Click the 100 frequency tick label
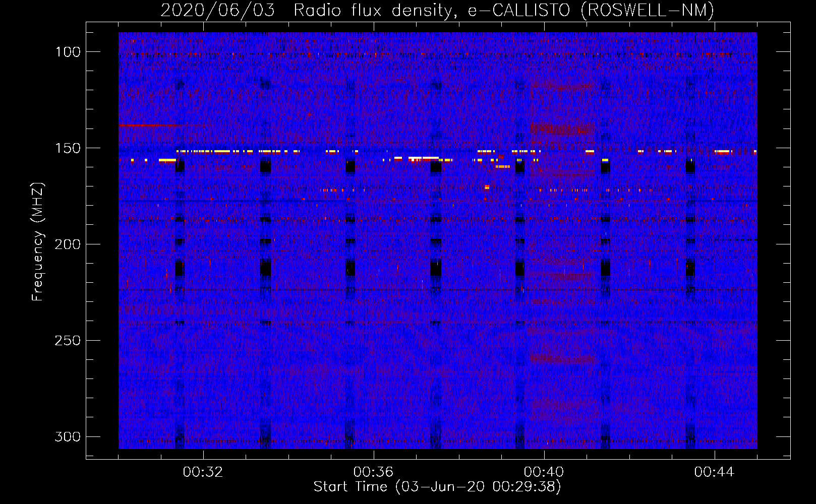Image resolution: width=816 pixels, height=504 pixels. 68,52
